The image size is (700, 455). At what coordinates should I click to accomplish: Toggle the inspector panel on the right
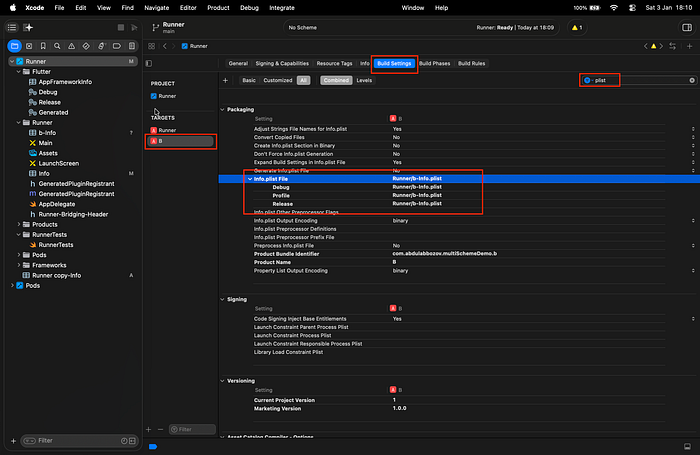[x=687, y=28]
